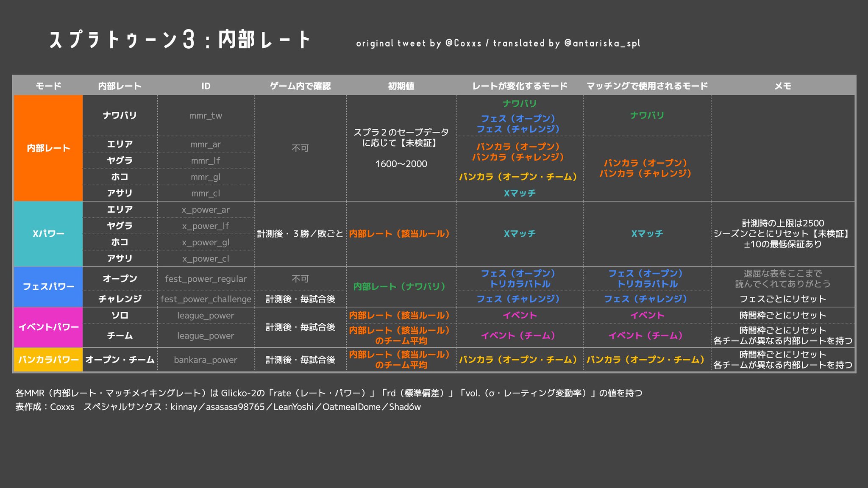Click the 初期値 column header

tap(401, 86)
